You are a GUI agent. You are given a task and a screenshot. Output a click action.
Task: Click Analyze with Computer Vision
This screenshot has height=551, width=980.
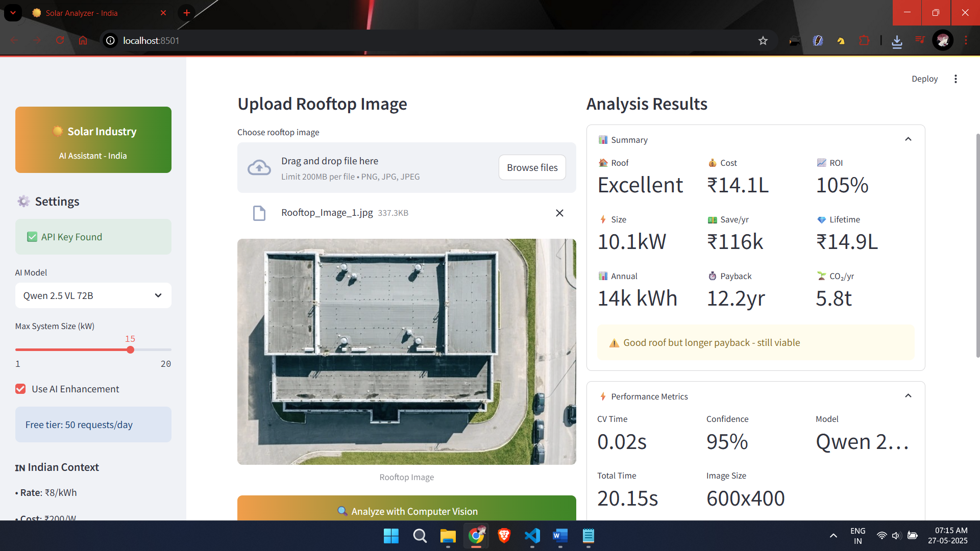(x=406, y=511)
